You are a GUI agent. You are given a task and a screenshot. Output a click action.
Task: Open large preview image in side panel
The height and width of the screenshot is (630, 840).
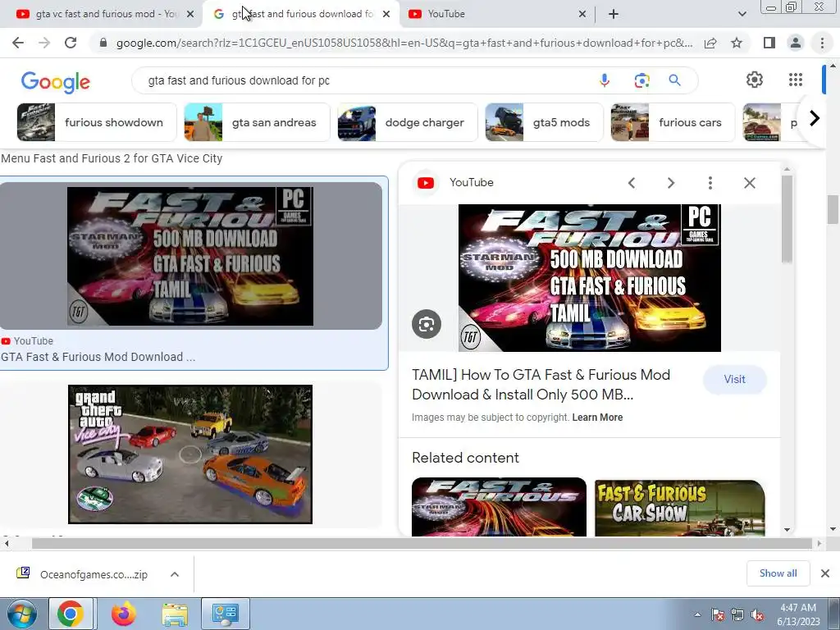coord(589,277)
